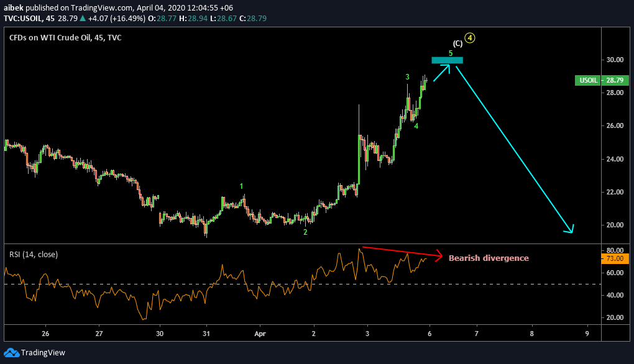Click the Bearish divergence text annotation
Image resolution: width=634 pixels, height=364 pixels.
[x=489, y=258]
